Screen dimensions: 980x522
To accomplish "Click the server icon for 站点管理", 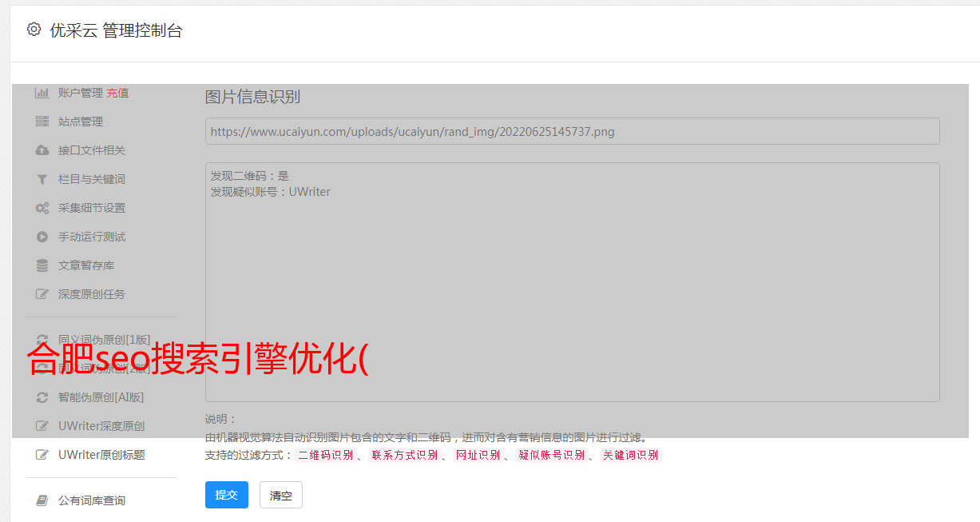I will pyautogui.click(x=42, y=122).
